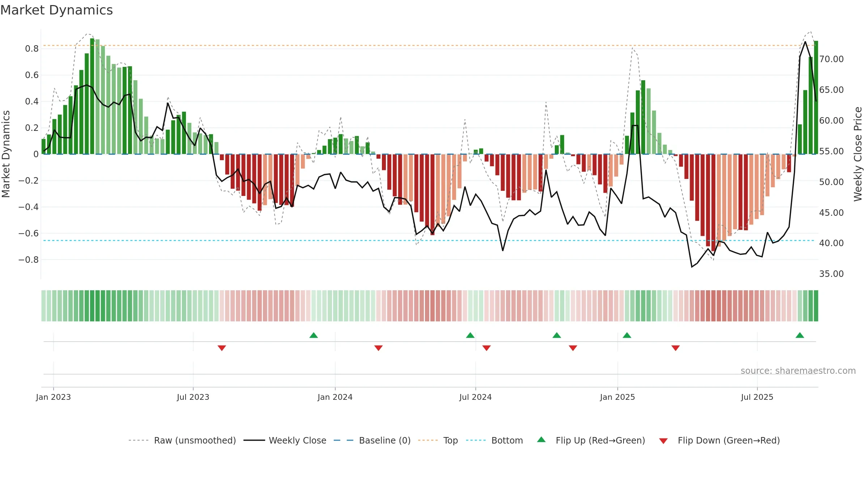Click the Baseline (0) legend entry
The height and width of the screenshot is (488, 868).
(x=372, y=440)
